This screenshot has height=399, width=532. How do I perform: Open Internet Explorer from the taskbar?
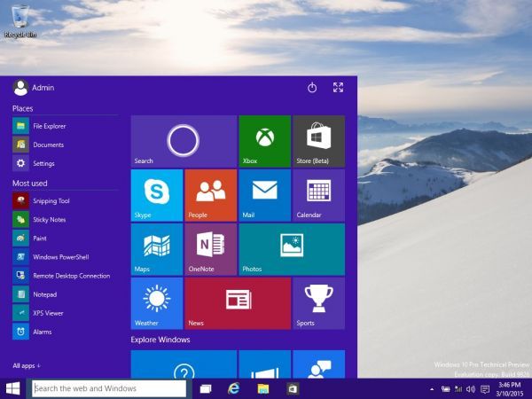[x=233, y=388]
